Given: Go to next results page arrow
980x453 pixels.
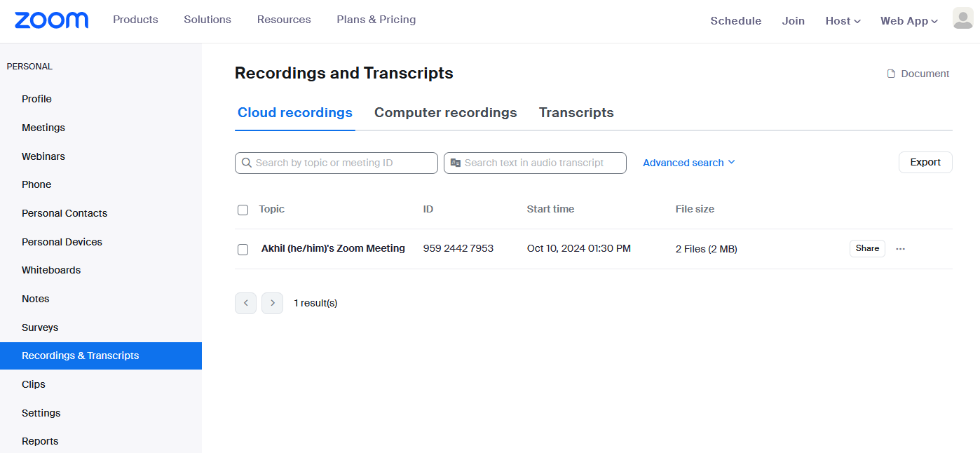Looking at the screenshot, I should click(x=273, y=303).
